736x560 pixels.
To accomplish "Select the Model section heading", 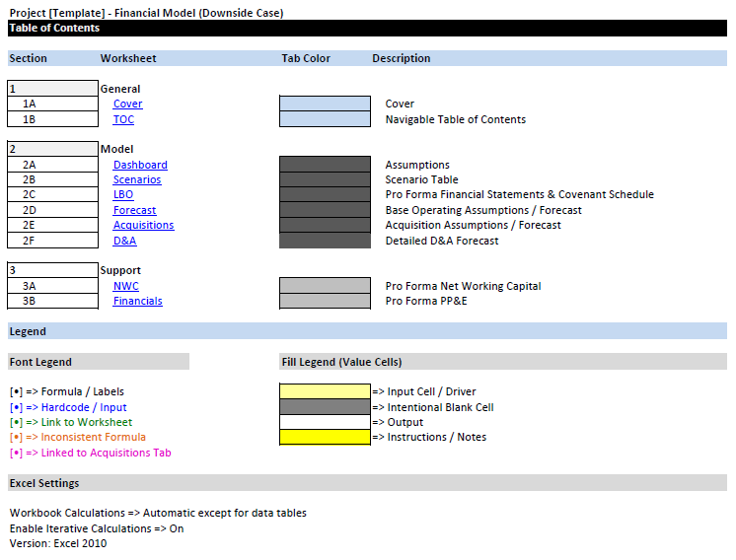I will [116, 149].
